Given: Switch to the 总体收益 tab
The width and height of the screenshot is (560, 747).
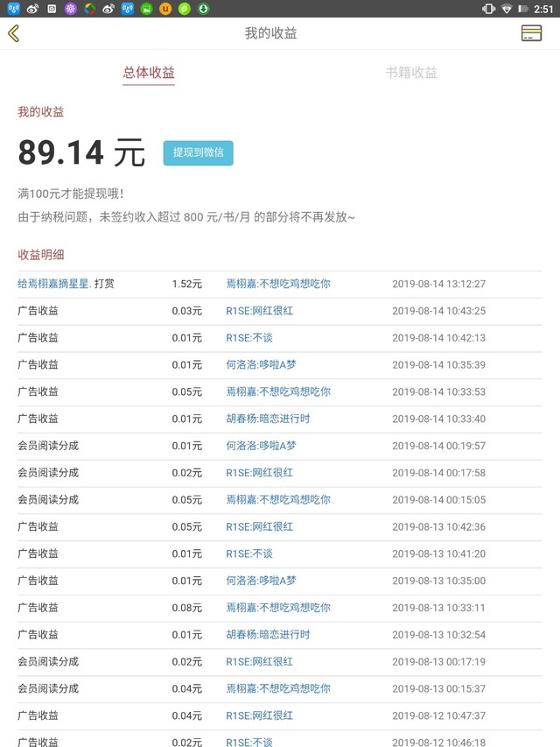Looking at the screenshot, I should coord(149,73).
